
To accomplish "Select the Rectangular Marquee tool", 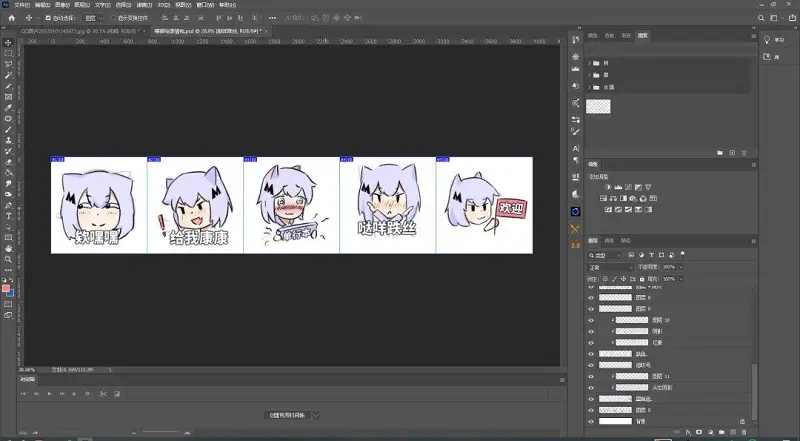I will point(8,53).
